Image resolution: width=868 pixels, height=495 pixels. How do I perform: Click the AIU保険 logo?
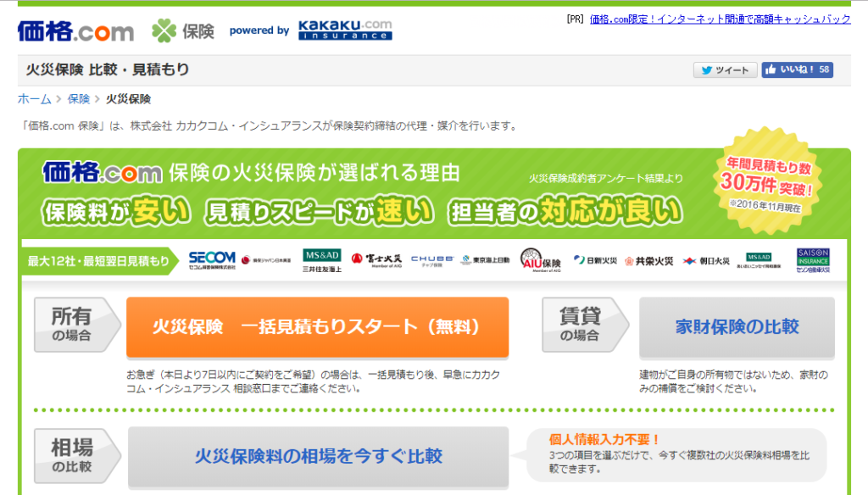click(540, 260)
